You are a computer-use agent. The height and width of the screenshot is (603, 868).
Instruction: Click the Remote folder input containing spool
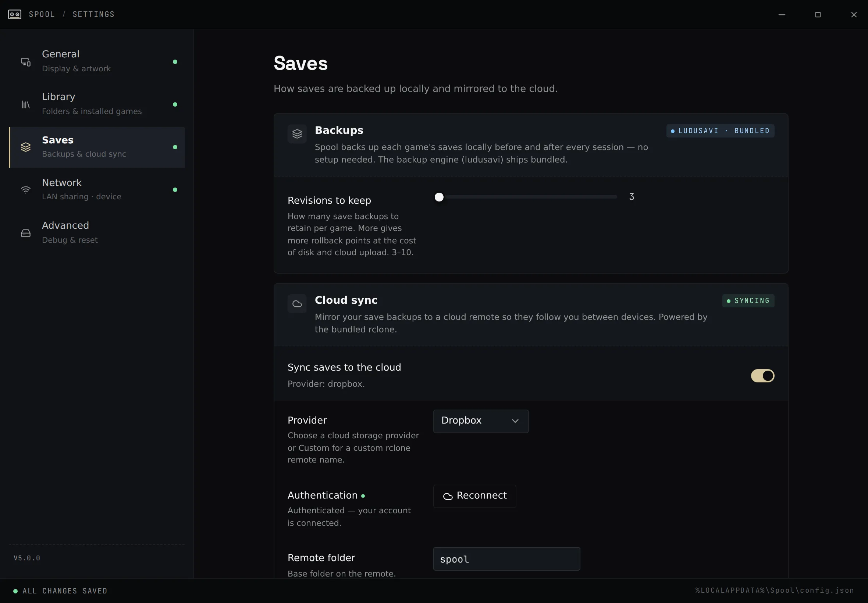coord(507,559)
